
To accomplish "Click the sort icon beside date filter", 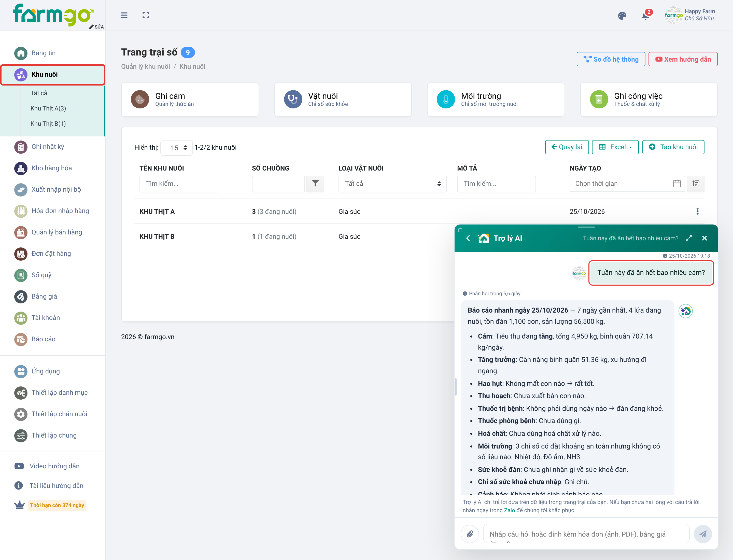I will (695, 184).
